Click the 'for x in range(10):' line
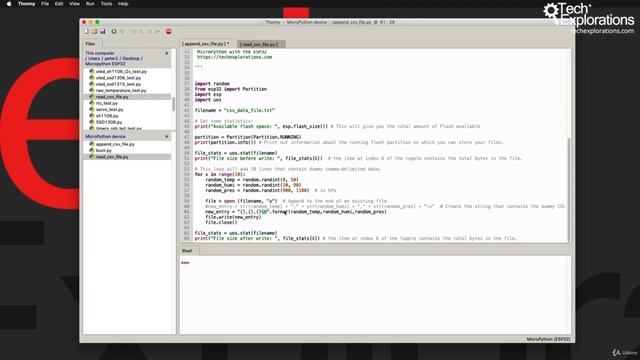This screenshot has width=640, height=360. point(220,174)
